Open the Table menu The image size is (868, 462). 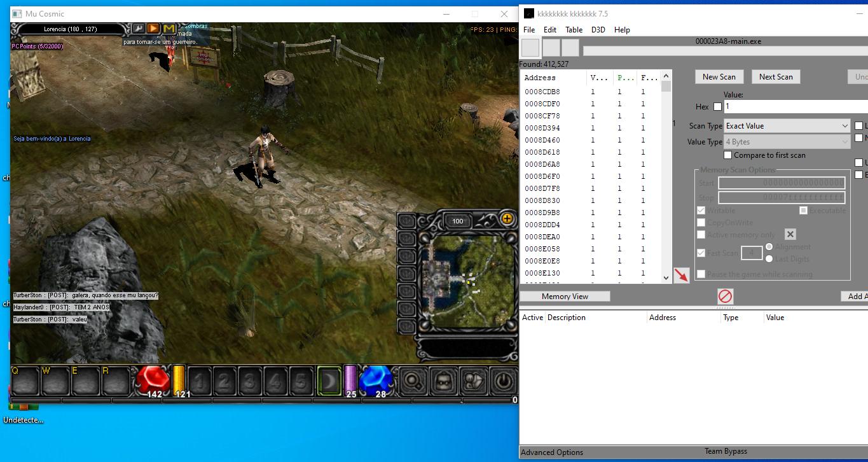coord(574,30)
